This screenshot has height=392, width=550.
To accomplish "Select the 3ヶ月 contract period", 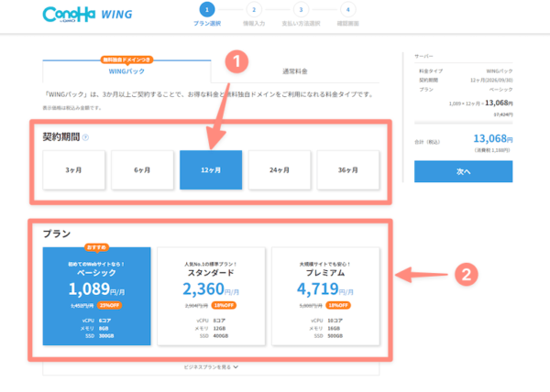I will (73, 169).
